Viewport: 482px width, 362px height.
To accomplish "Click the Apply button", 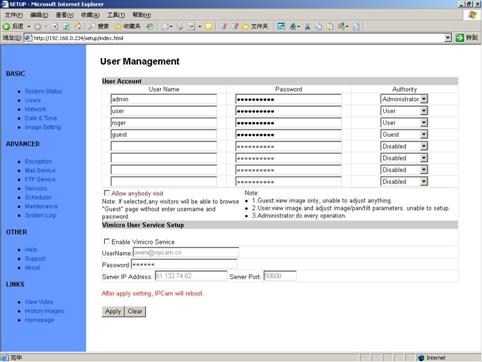I will pyautogui.click(x=113, y=311).
